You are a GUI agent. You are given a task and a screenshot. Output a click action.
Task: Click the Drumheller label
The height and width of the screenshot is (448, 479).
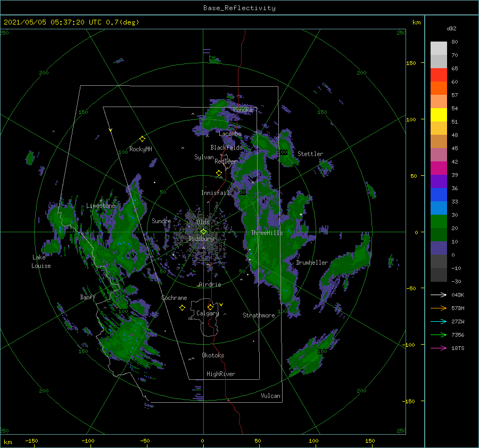312,263
